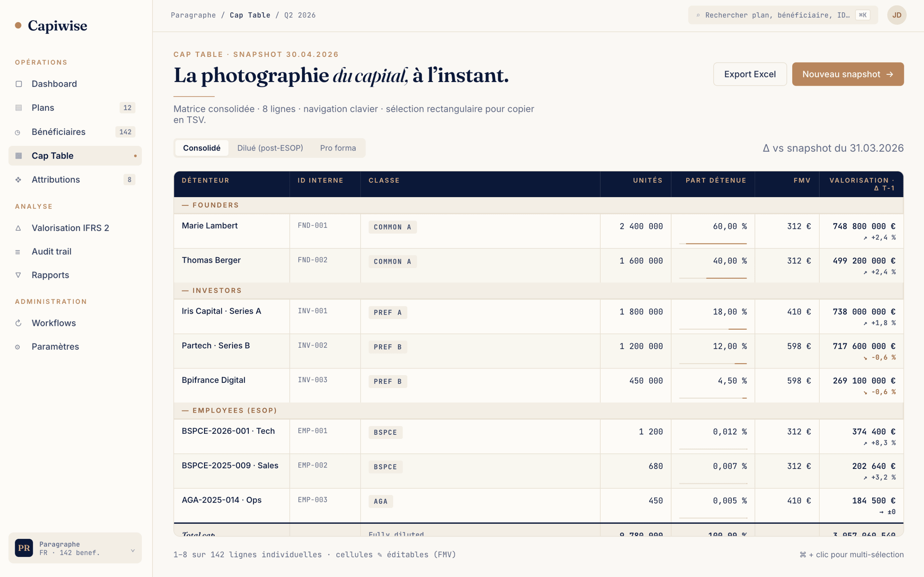Click ID cell FND-001
The image size is (924, 577).
325,231
